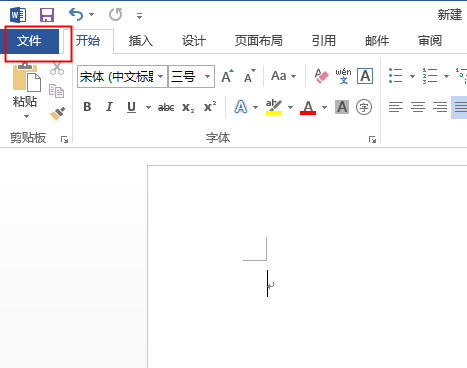Click the Clear Formatting eraser icon

click(321, 76)
